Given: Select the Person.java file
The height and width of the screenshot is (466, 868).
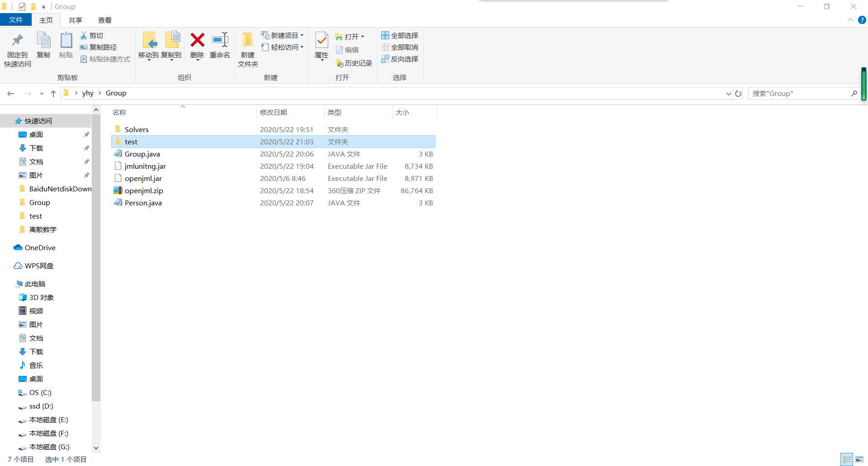Looking at the screenshot, I should point(273,203).
